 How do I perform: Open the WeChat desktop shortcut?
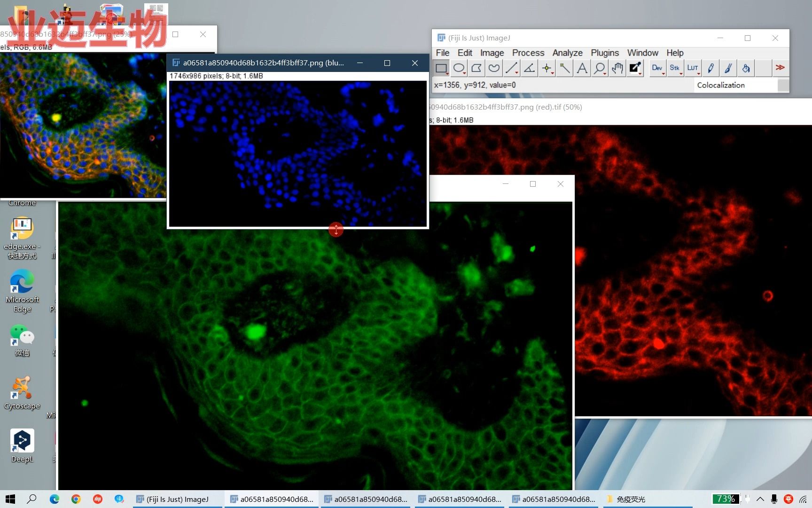[22, 341]
